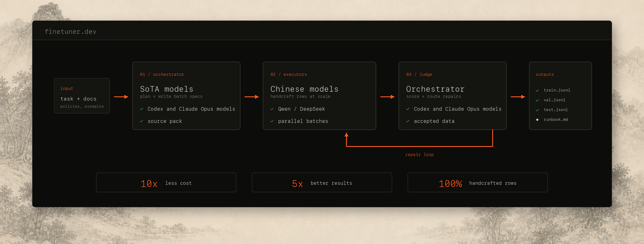The height and width of the screenshot is (244, 644).
Task: Click the '100%' stat number
Action: (450, 184)
